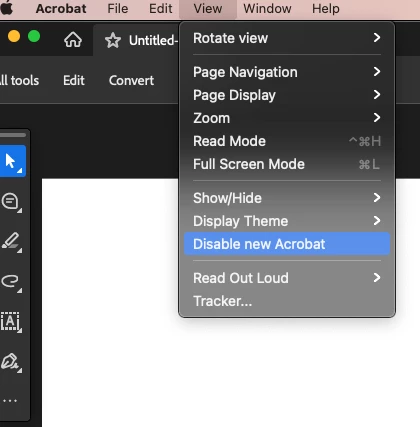Viewport: 420px width, 427px height.
Task: Select the Highlight text tool
Action: click(12, 242)
